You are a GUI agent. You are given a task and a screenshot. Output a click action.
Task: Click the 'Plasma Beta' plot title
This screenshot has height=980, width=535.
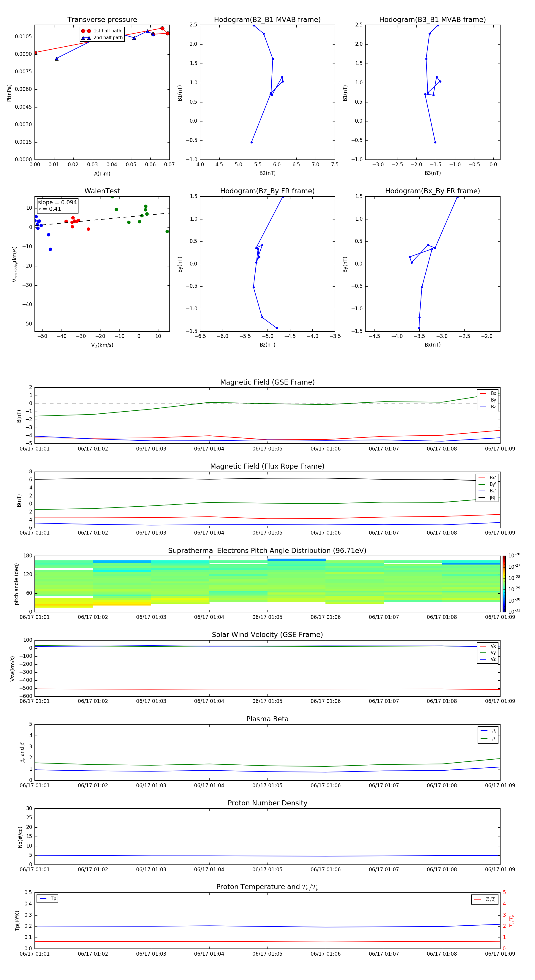coord(267,719)
